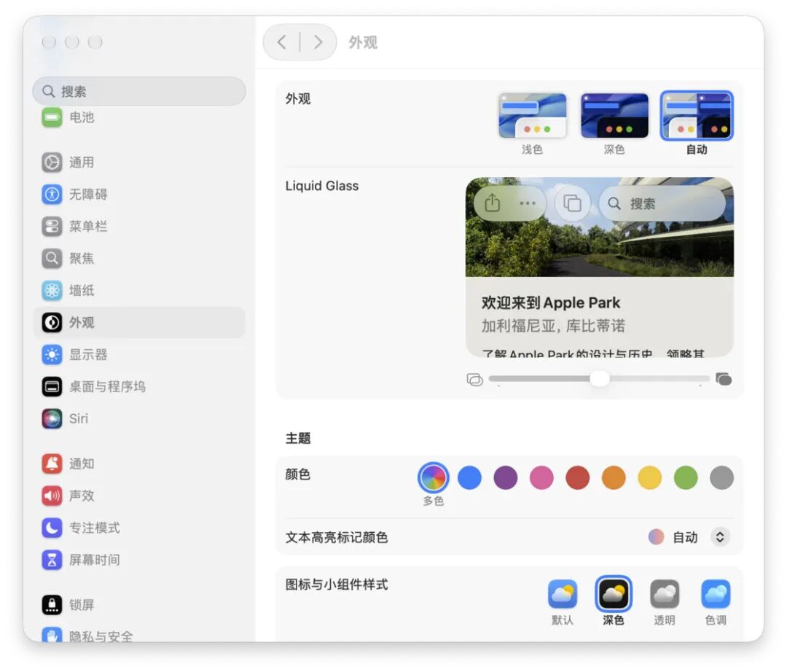Open 通知 notifications icon

point(52,464)
